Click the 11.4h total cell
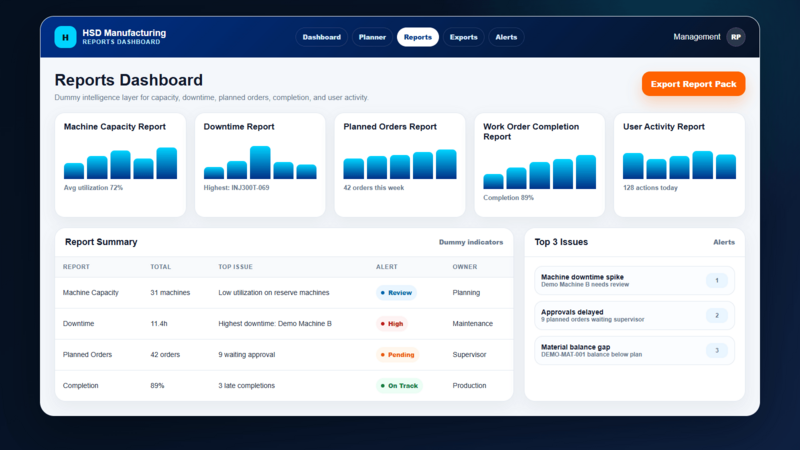The image size is (800, 450). click(x=159, y=324)
